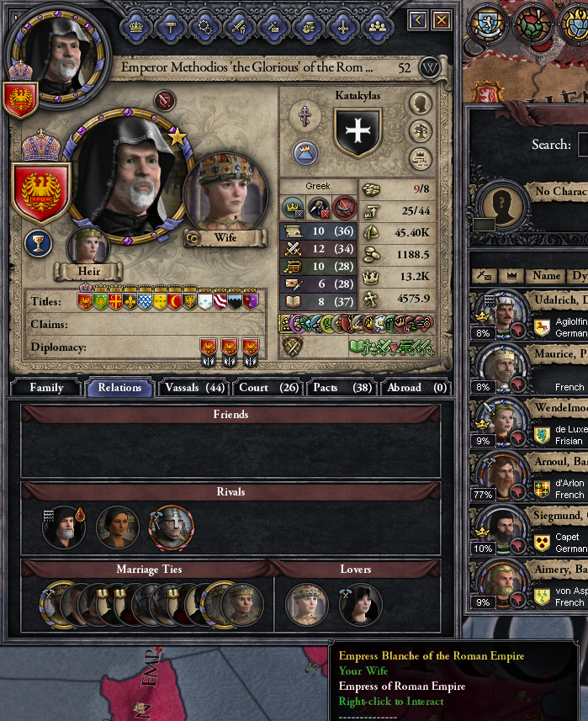Switch to the Family tab

point(46,388)
